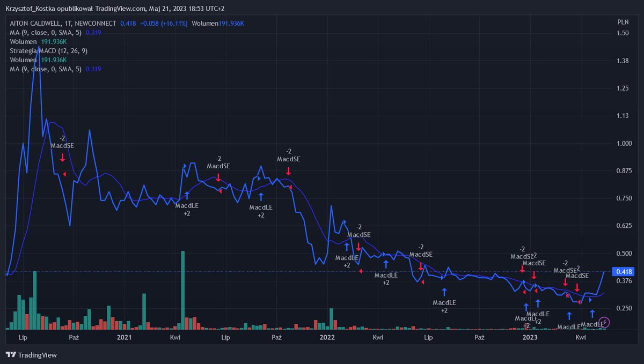The image size is (644, 364).
Task: Select the Wolumen row directly below Strategia MACD
Action: click(38, 60)
